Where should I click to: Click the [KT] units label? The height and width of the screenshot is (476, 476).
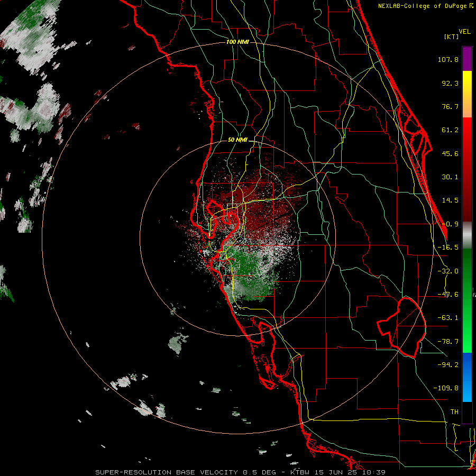(451, 36)
